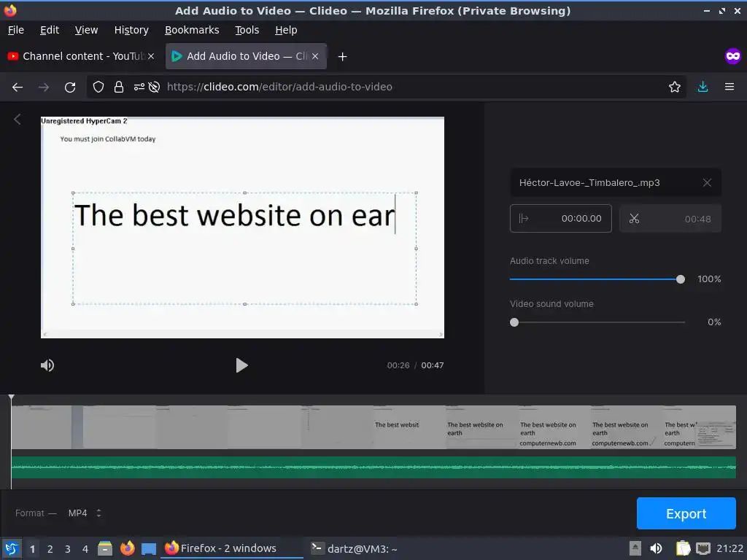Open the View menu
Viewport: 747px width, 560px height.
coord(86,30)
